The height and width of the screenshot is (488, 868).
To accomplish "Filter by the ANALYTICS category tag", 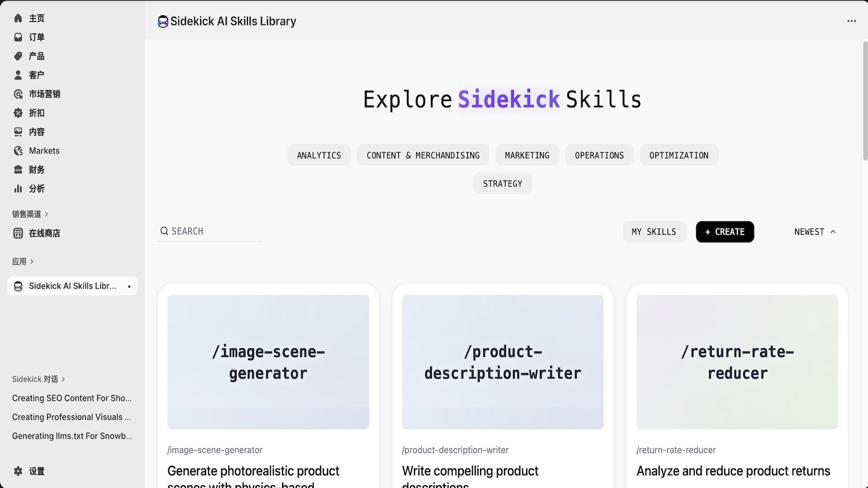I will coord(319,156).
